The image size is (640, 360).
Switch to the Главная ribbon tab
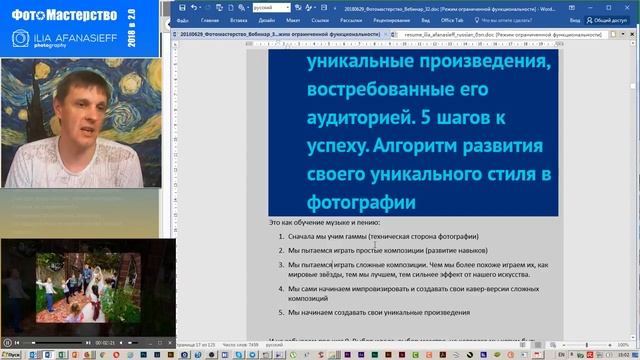210,20
